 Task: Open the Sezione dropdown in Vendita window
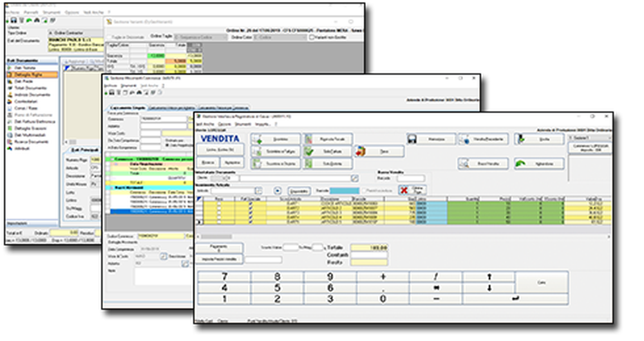click(590, 138)
